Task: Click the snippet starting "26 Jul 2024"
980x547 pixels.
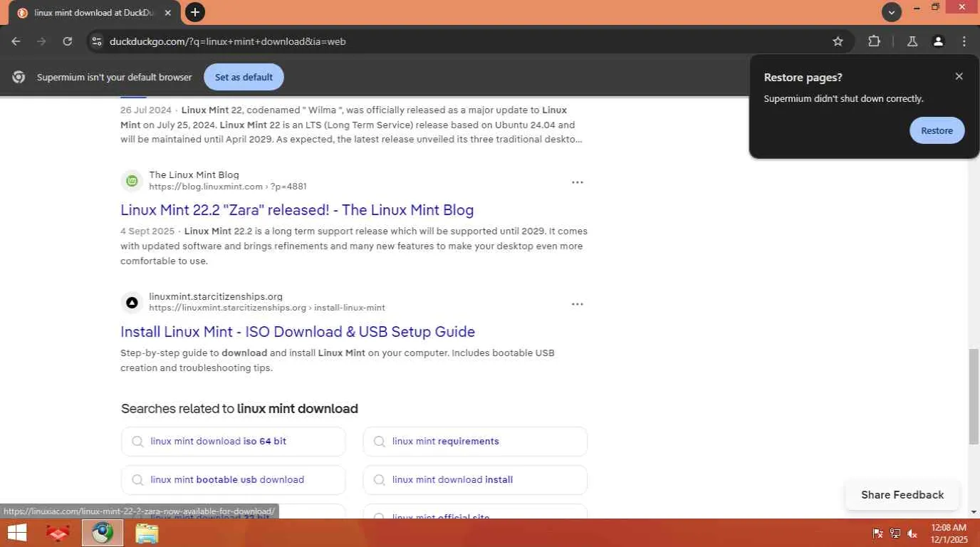Action: (352, 125)
